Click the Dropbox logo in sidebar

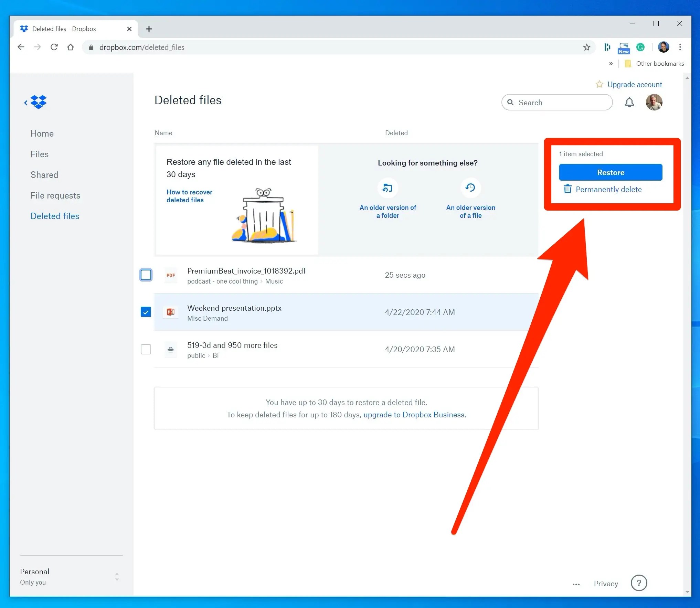pos(38,102)
